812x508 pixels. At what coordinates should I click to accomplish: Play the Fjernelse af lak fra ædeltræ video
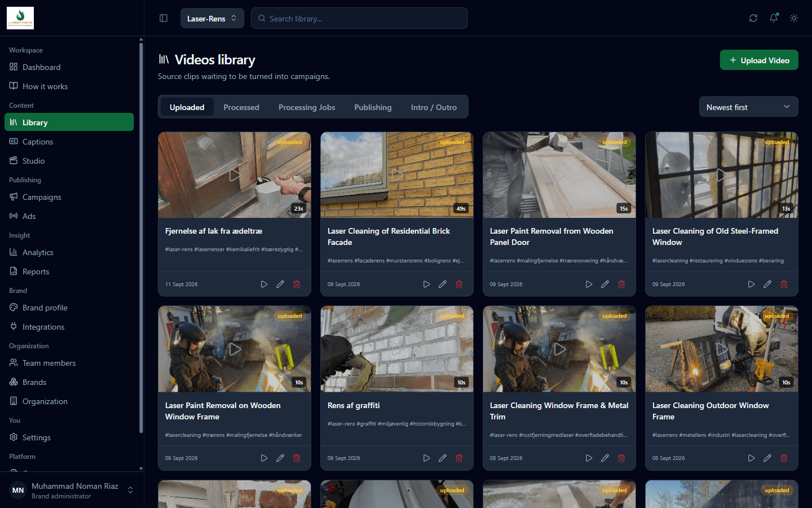(x=264, y=284)
